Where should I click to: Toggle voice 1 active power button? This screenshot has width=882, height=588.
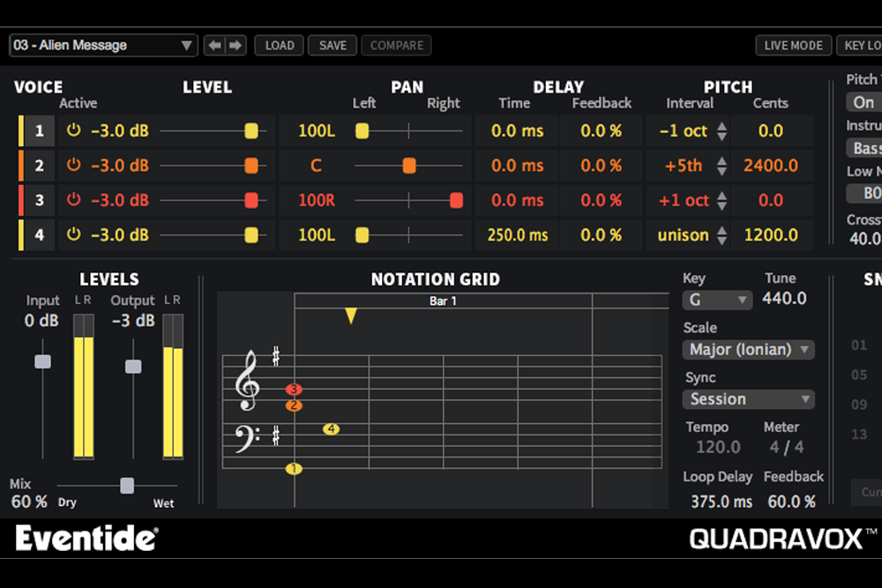74,130
